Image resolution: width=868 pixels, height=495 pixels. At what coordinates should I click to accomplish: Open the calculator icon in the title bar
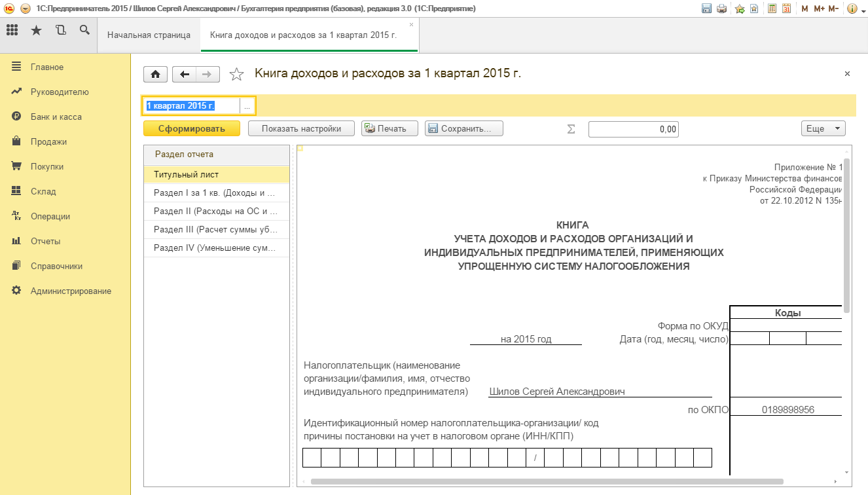[x=772, y=9]
